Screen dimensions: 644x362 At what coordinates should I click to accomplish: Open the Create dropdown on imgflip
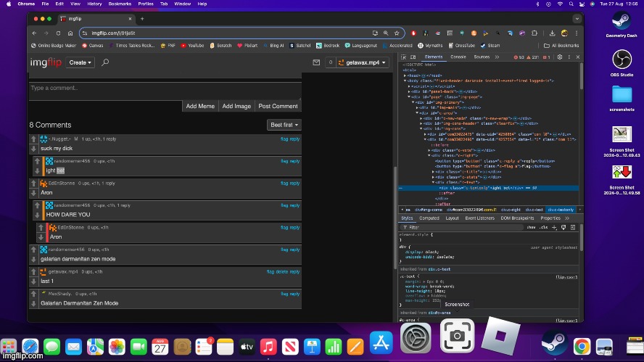click(80, 62)
